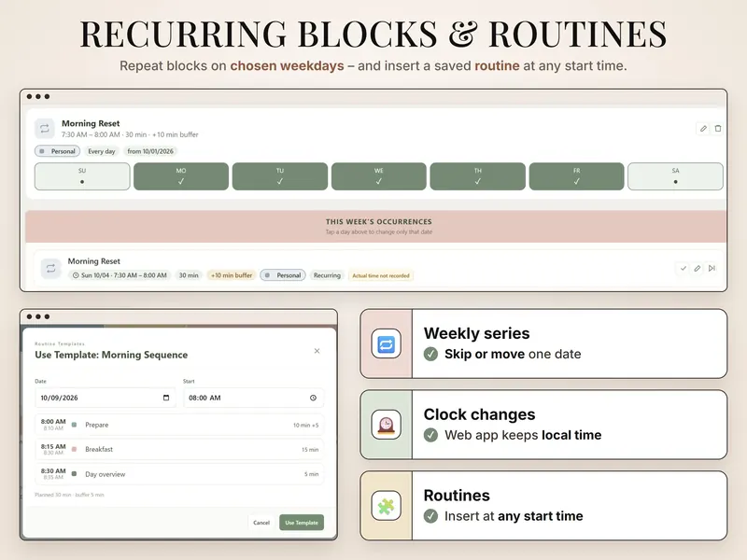Click the Clock changes card title
The height and width of the screenshot is (560, 747).
479,414
